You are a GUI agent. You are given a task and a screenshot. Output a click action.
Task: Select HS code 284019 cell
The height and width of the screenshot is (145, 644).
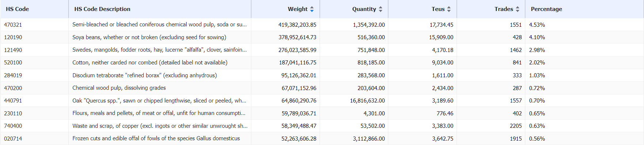13,75
